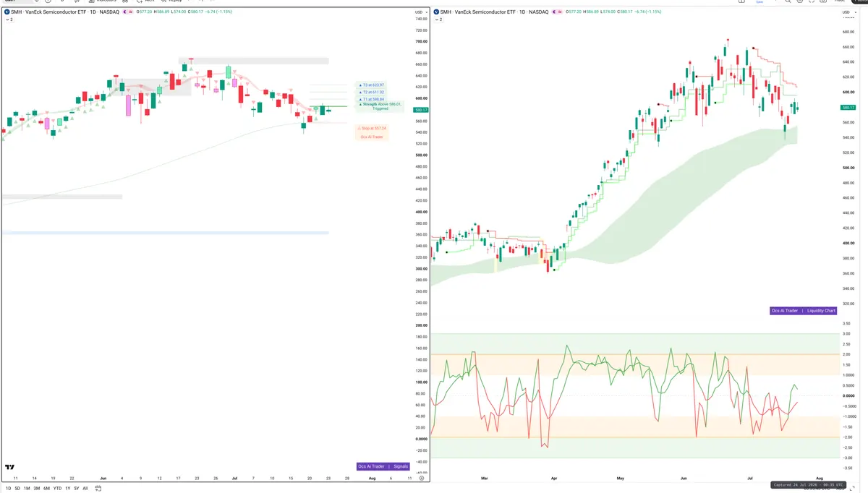Click the Replay button in top toolbar

[171, 1]
